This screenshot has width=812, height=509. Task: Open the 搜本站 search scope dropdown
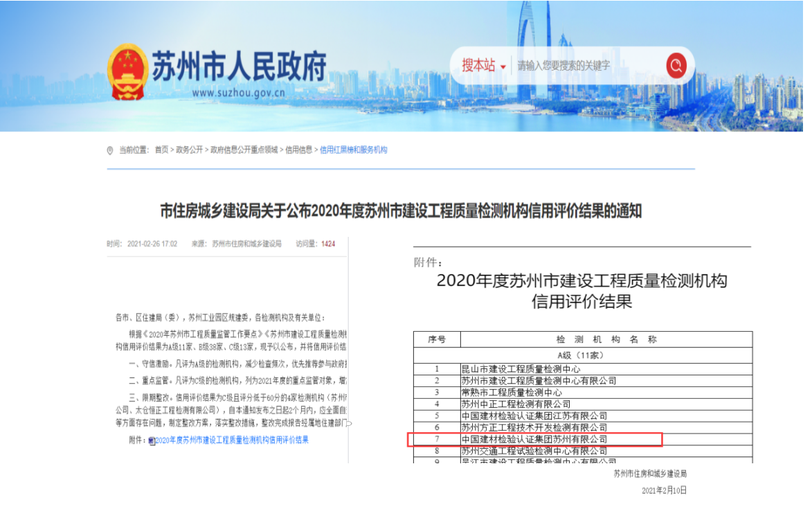(484, 66)
